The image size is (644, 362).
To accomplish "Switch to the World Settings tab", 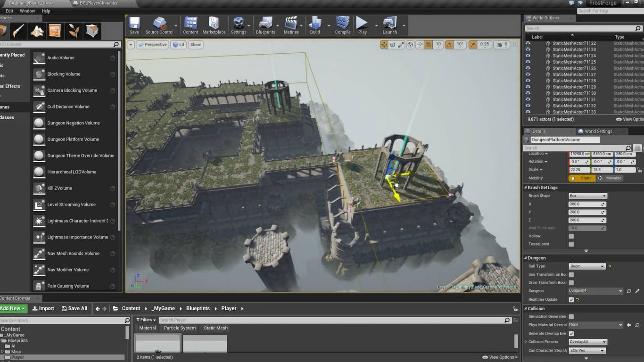I will (598, 132).
